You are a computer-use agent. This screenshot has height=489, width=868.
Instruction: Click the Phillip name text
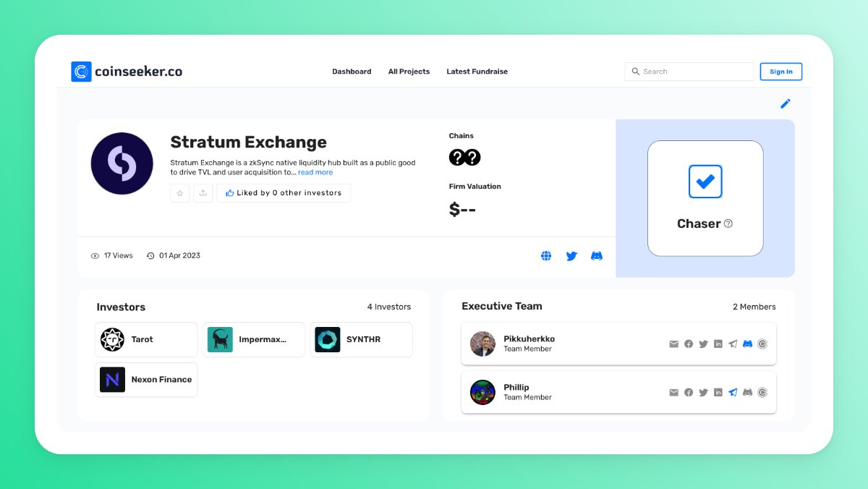[x=516, y=387]
